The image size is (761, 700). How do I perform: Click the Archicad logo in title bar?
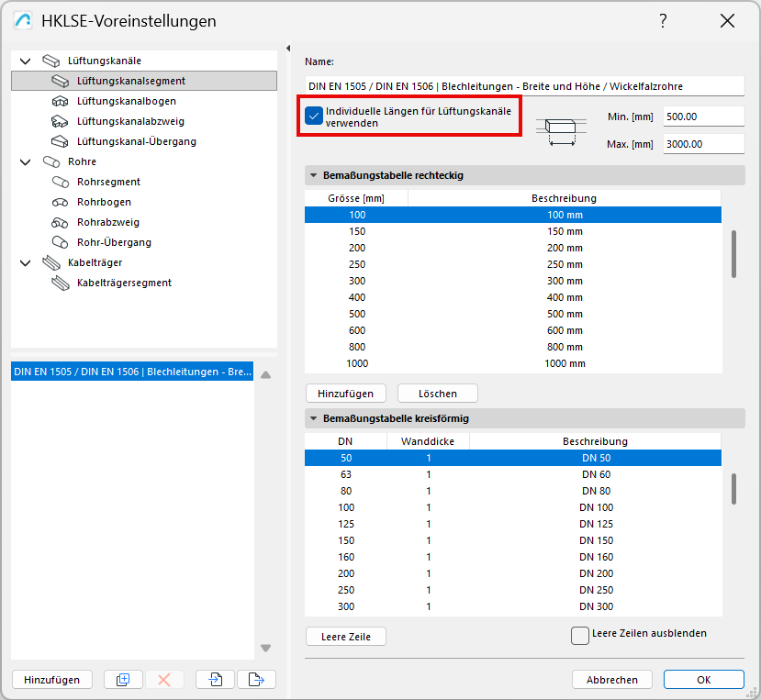point(23,20)
